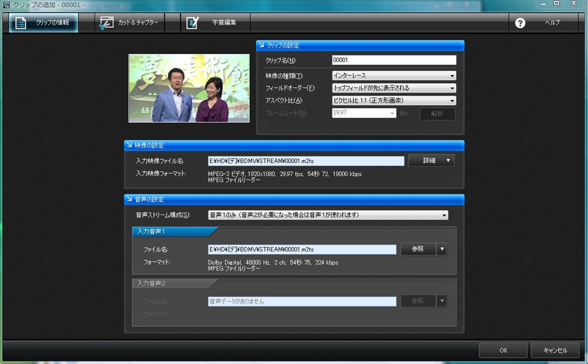Collapse the 音声の設定 panel arrow
Screen dimensions: 588x364
129,199
